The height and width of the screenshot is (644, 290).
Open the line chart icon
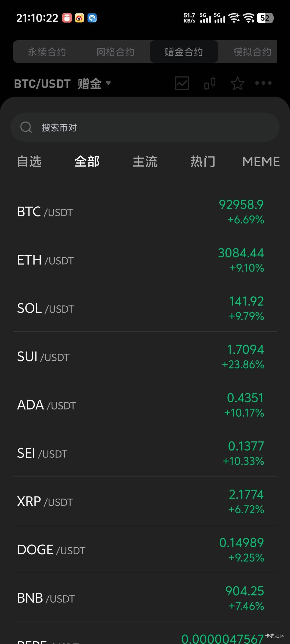[182, 83]
